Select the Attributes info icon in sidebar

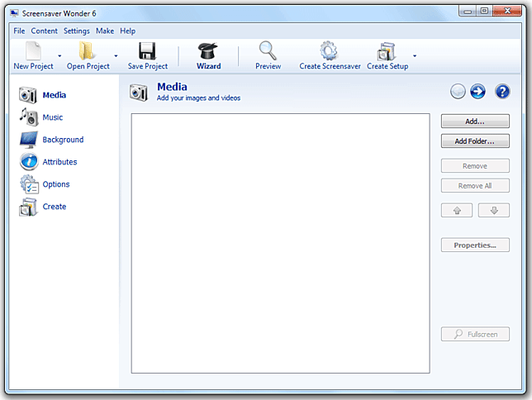coord(29,162)
